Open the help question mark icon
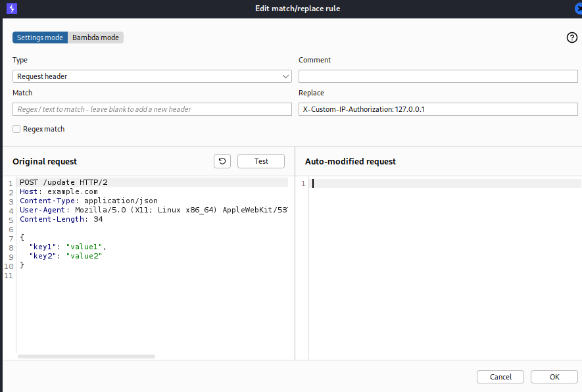The width and height of the screenshot is (582, 392). [x=571, y=37]
